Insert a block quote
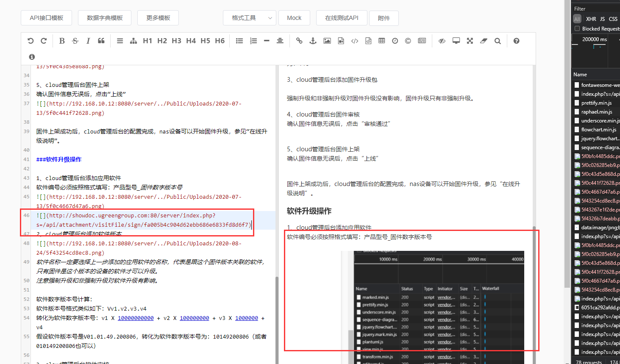Image resolution: width=620 pixels, height=364 pixels. click(101, 41)
